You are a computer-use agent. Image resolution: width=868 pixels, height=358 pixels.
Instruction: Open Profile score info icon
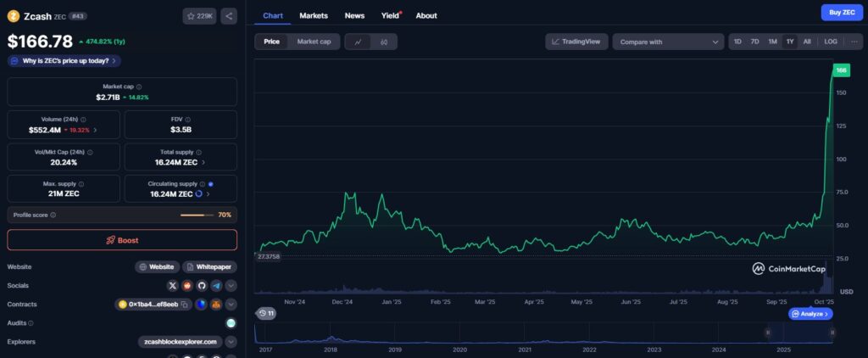pyautogui.click(x=53, y=215)
